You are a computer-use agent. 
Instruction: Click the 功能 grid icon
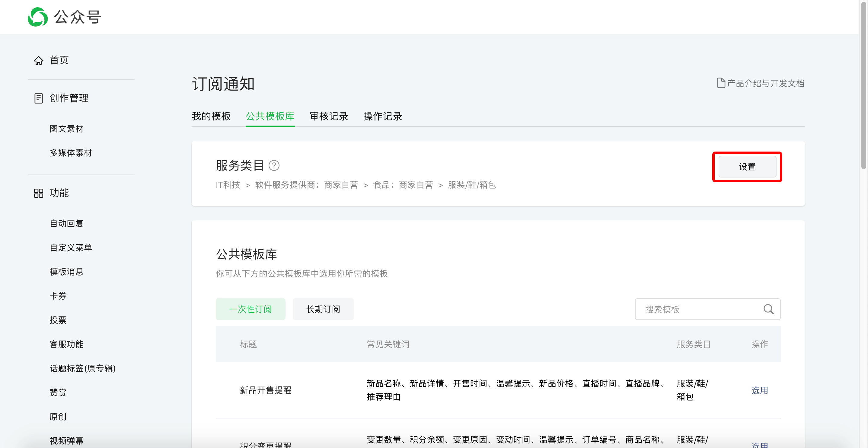[38, 193]
